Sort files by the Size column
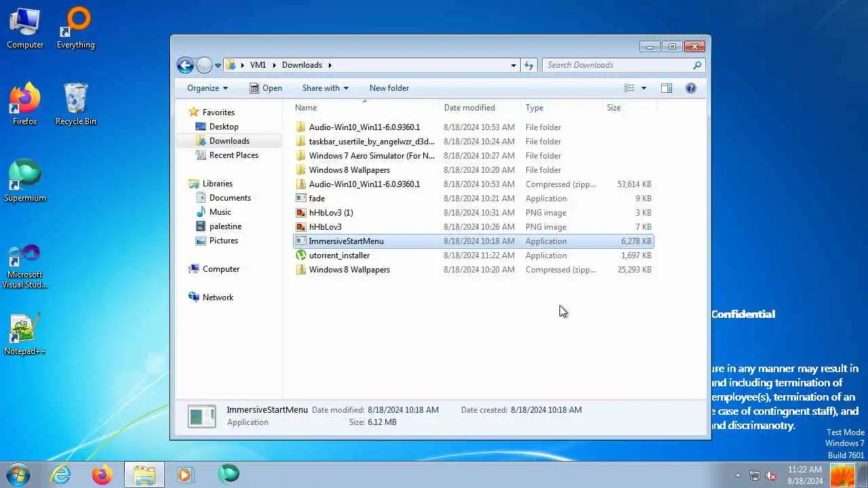Viewport: 868px width, 488px height. 629,108
